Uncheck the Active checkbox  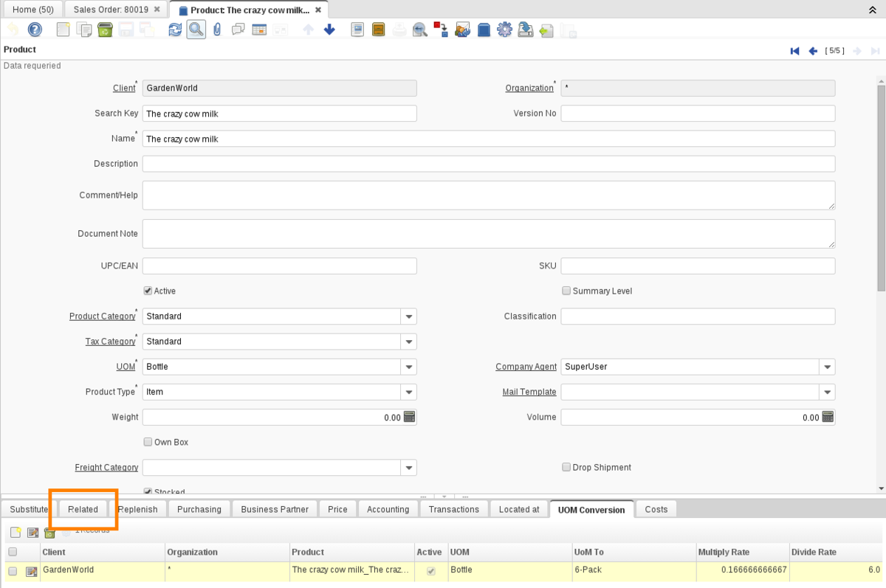[148, 291]
